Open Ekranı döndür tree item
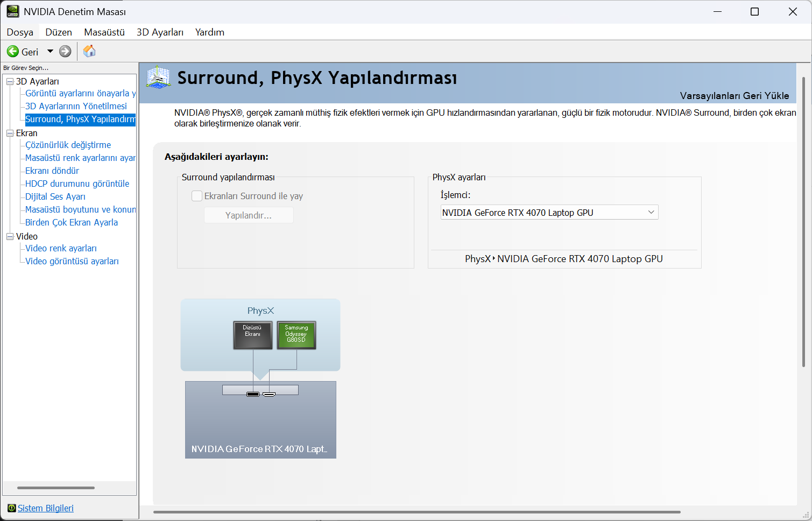Viewport: 812px width, 521px height. pyautogui.click(x=52, y=171)
